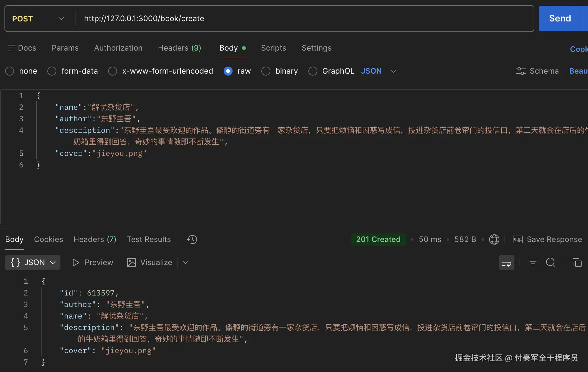Screen dimensions: 588x372
Task: Switch to the Settings tab
Action: tap(316, 48)
